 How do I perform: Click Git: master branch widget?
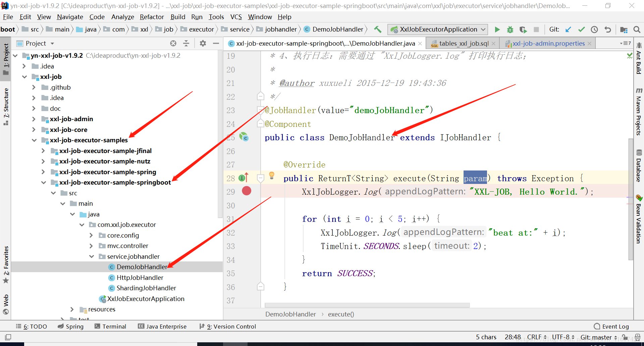click(x=599, y=337)
